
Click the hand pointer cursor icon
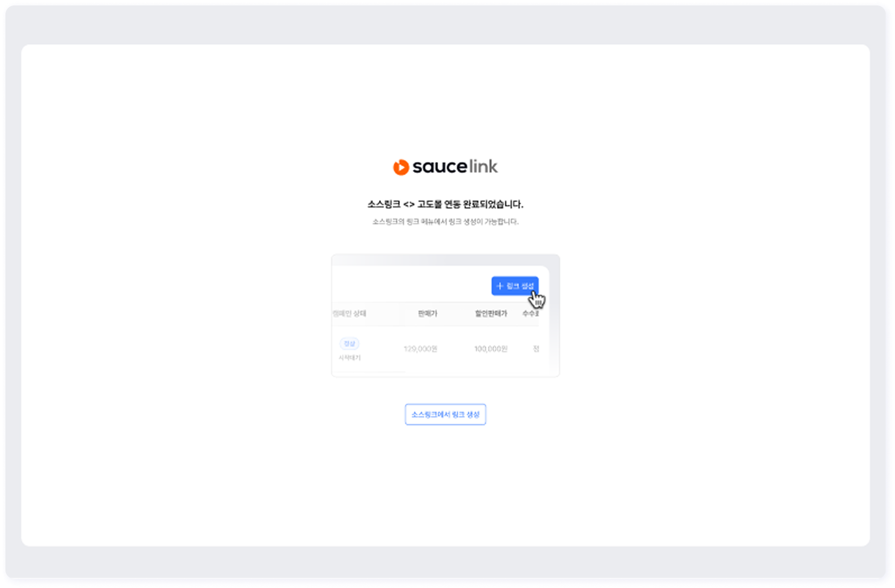pos(538,299)
